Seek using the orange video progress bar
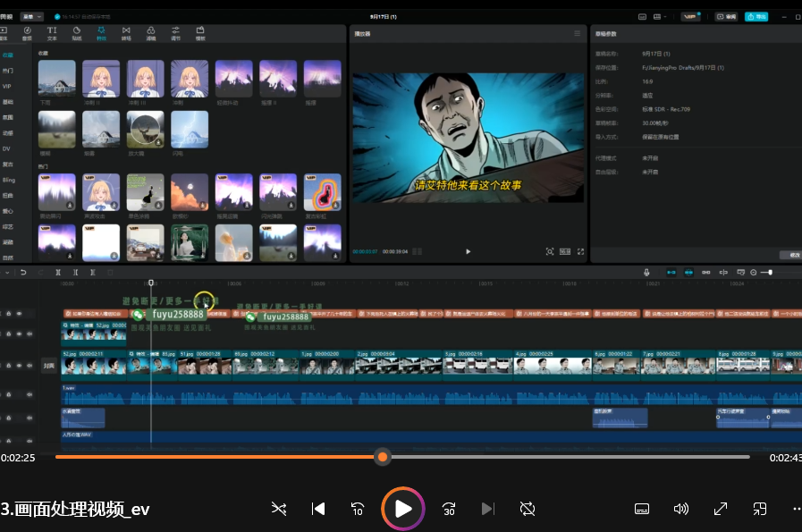Screen dimensions: 802x532 pos(402,457)
